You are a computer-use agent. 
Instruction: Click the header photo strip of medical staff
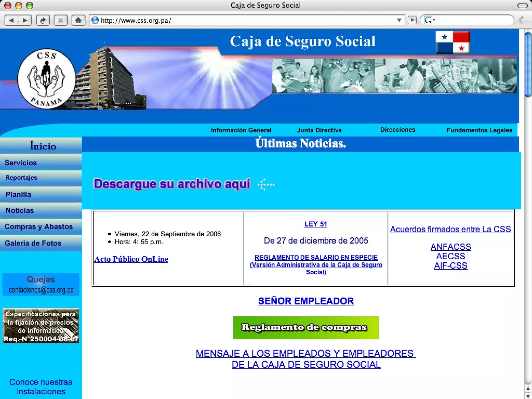pyautogui.click(x=394, y=76)
